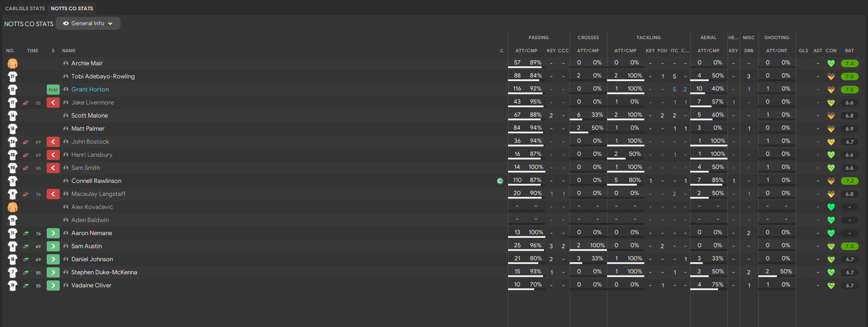Click Connell Rawlinson's 7.2 match rating

point(849,181)
